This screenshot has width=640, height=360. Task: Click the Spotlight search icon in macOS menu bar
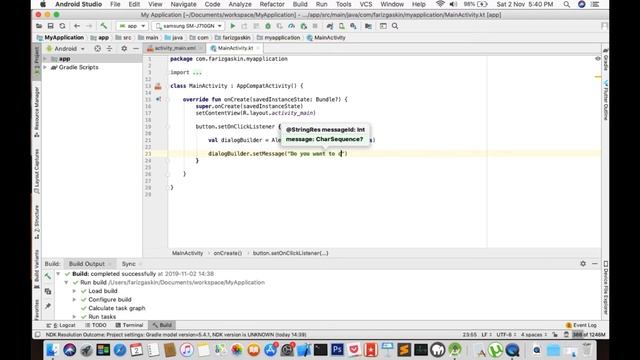[567, 4]
